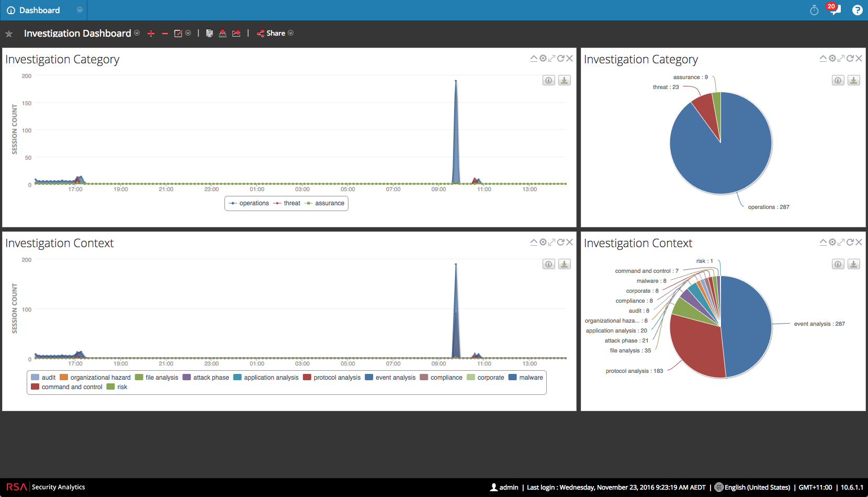The image size is (868, 497).
Task: Refresh the Investigation Context pie chart dashlet
Action: (850, 242)
